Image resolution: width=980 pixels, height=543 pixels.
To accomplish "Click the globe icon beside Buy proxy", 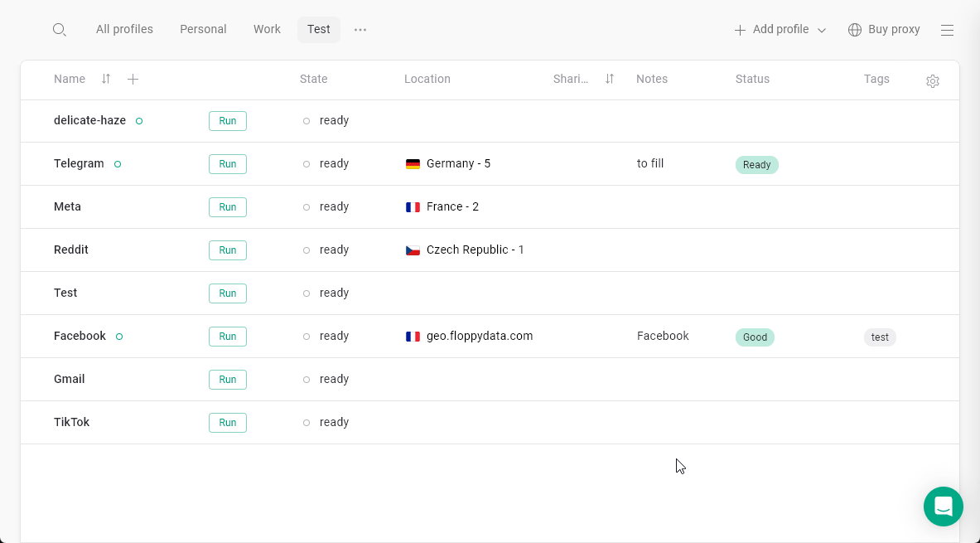I will pos(854,29).
